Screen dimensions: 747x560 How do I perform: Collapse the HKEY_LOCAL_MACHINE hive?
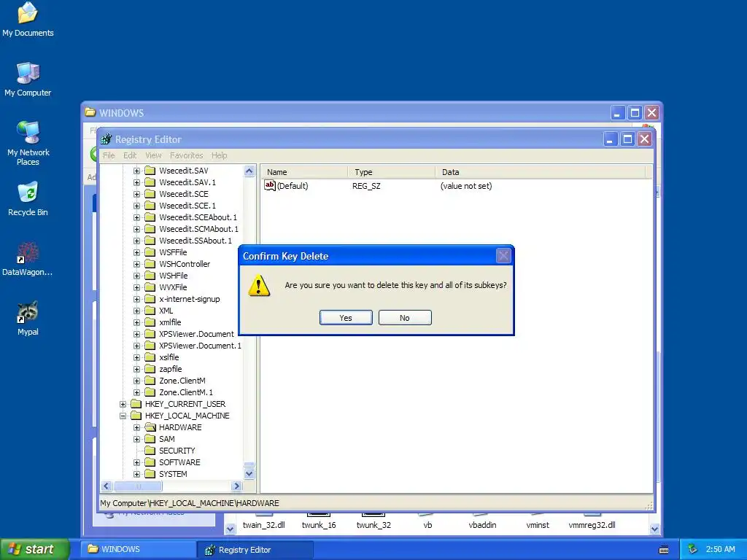123,416
